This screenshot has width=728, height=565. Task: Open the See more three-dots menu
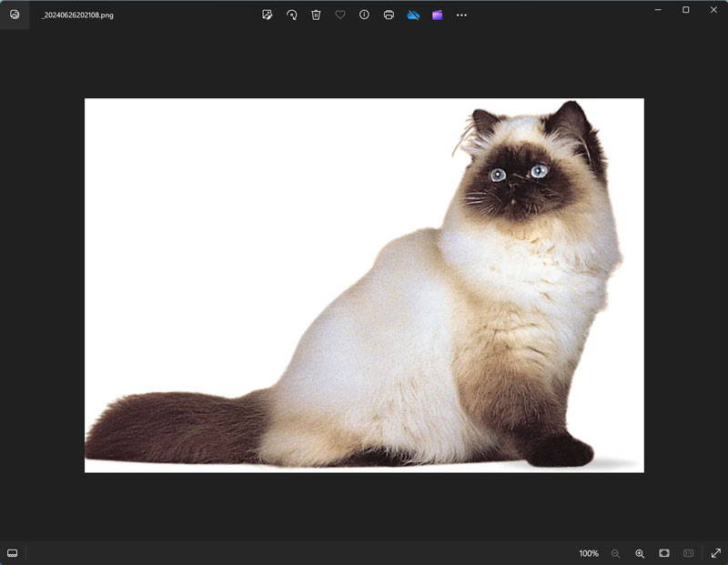pos(461,15)
